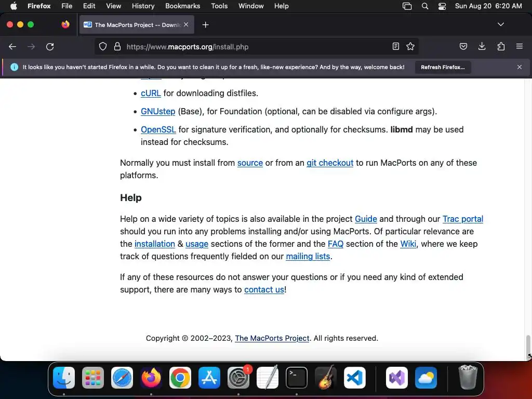Open the History menu
The height and width of the screenshot is (399, 532).
point(143,6)
